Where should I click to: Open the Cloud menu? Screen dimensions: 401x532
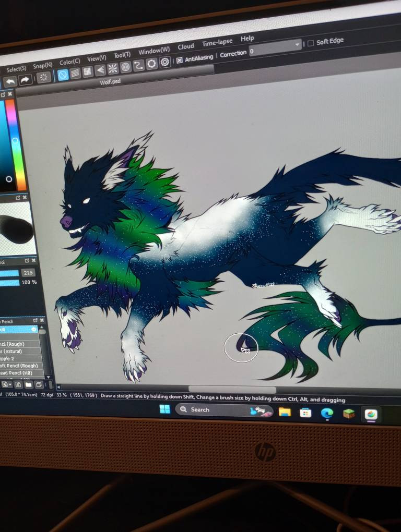[x=186, y=46]
